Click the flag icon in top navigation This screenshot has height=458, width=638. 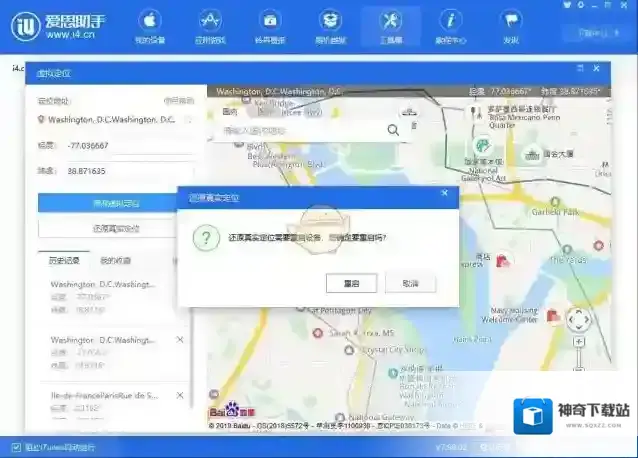tap(511, 25)
